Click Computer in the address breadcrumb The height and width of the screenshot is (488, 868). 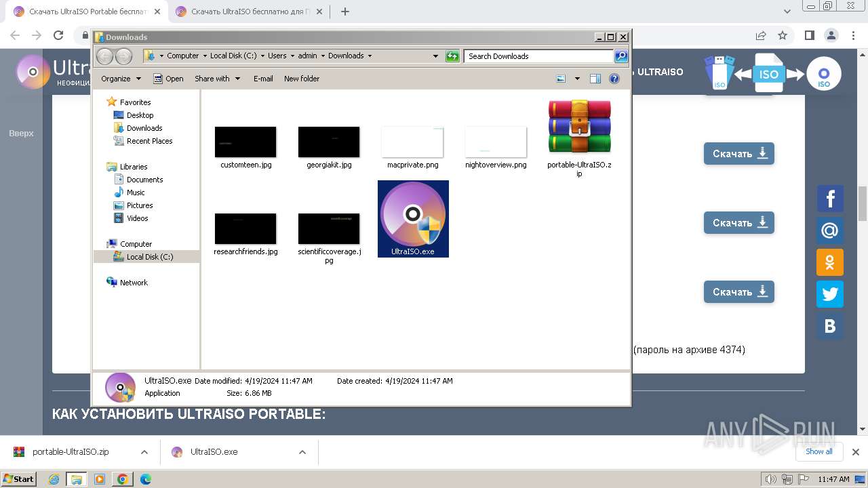click(183, 56)
